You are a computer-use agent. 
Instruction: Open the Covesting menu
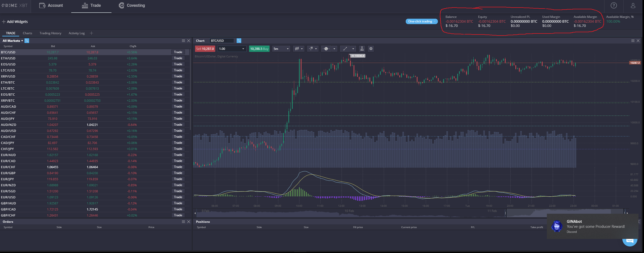tap(132, 6)
